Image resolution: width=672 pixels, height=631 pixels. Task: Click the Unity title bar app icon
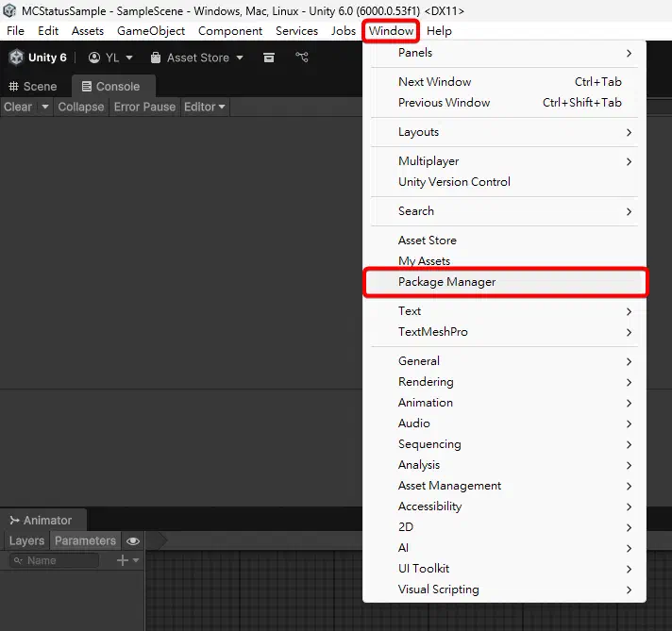(x=9, y=10)
